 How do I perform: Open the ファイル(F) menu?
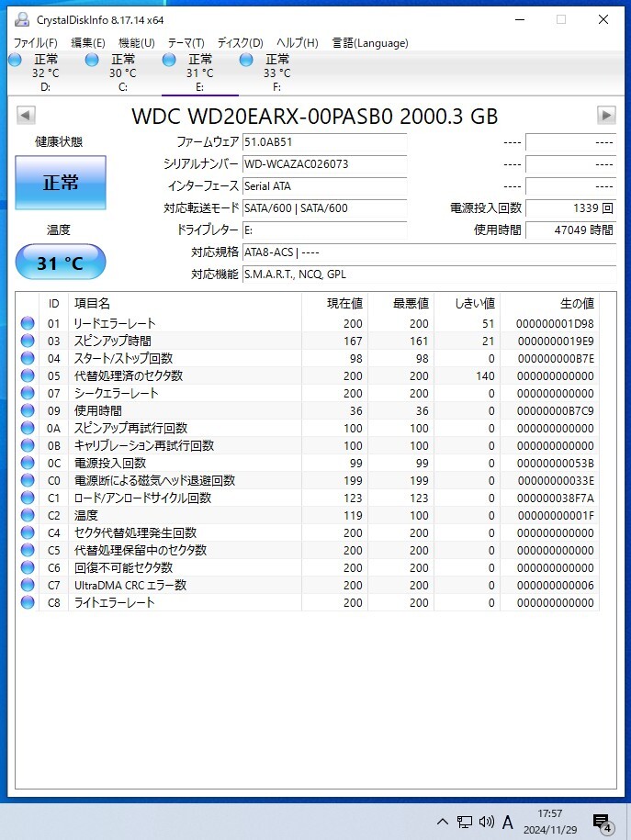click(36, 43)
